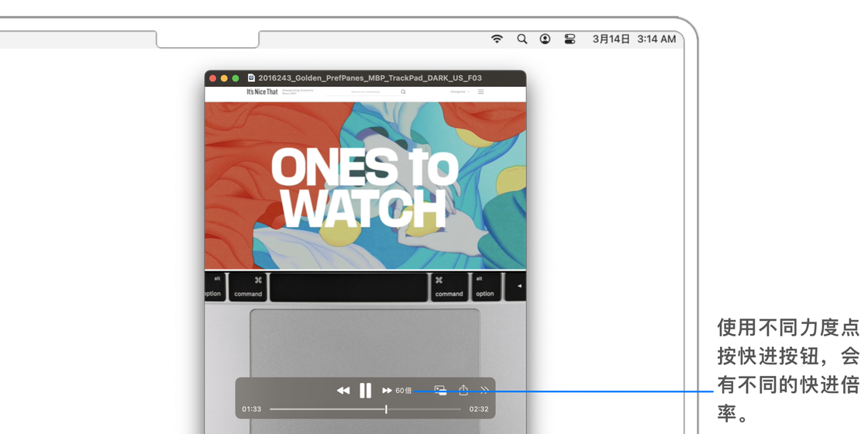Image resolution: width=868 pixels, height=434 pixels.
Task: Enable picture-in-picture mode
Action: tap(440, 391)
